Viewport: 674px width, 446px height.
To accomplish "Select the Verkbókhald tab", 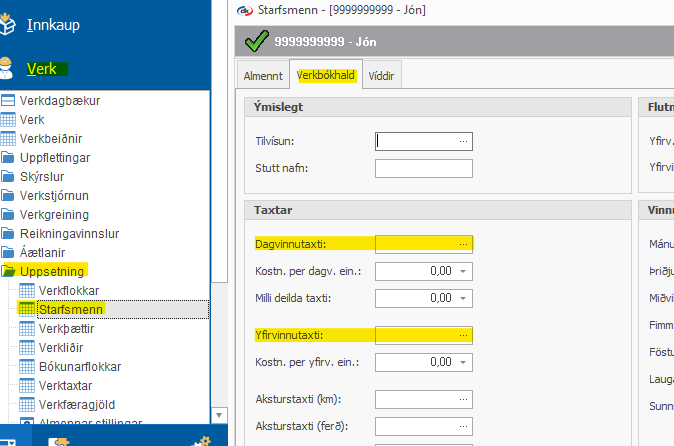I will click(326, 76).
